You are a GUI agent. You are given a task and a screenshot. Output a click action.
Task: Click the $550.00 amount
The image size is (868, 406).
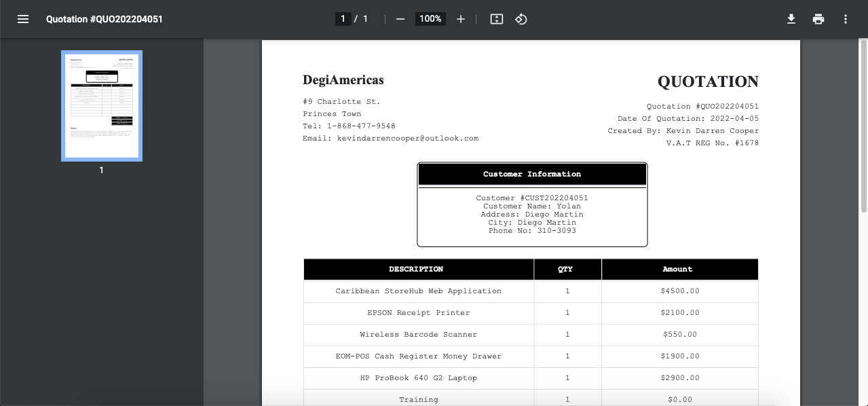click(680, 335)
